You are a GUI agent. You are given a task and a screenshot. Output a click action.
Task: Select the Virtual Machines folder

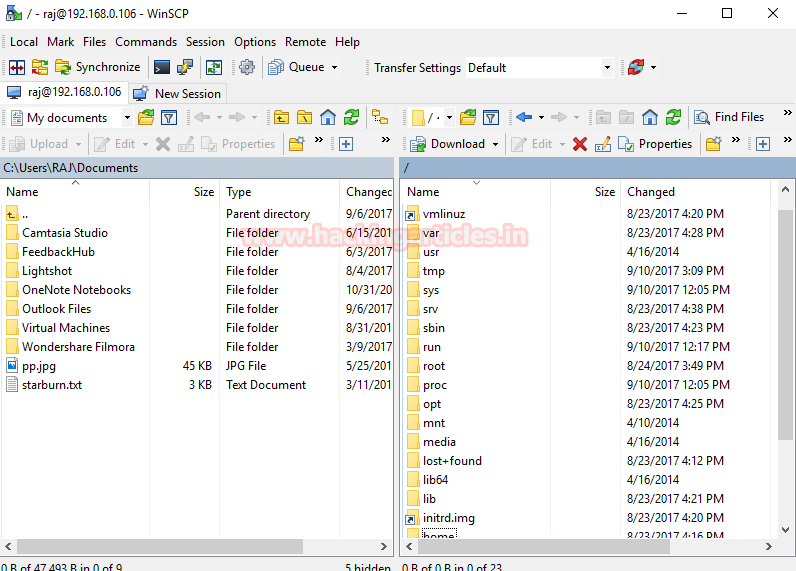[66, 328]
